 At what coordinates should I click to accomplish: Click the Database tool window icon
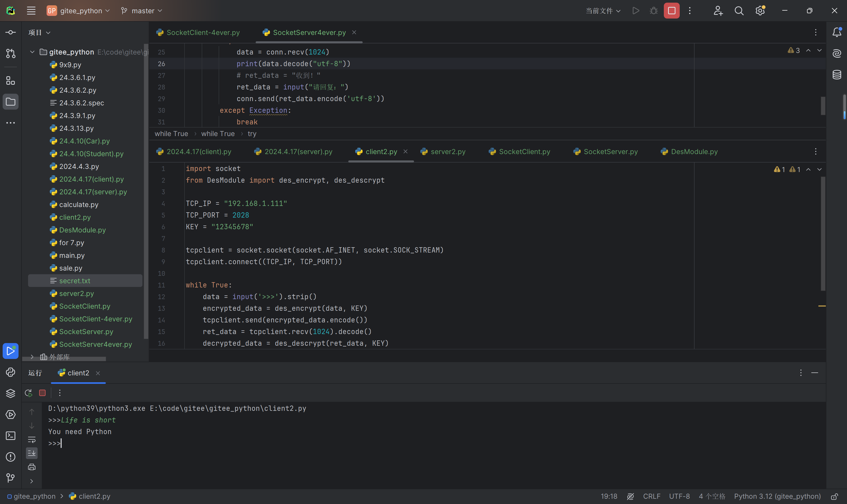[x=837, y=75]
